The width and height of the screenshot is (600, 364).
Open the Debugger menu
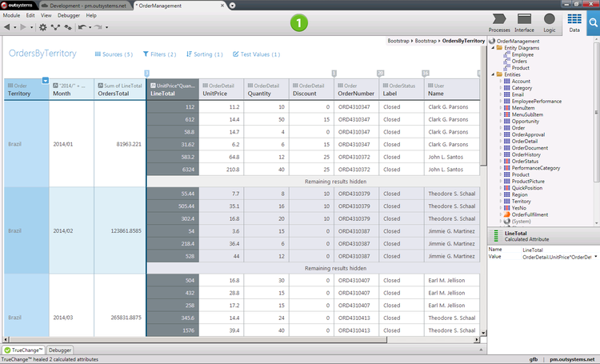point(68,15)
